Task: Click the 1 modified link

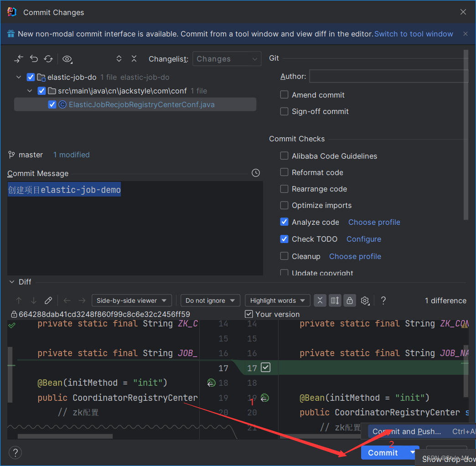Action: pyautogui.click(x=71, y=155)
